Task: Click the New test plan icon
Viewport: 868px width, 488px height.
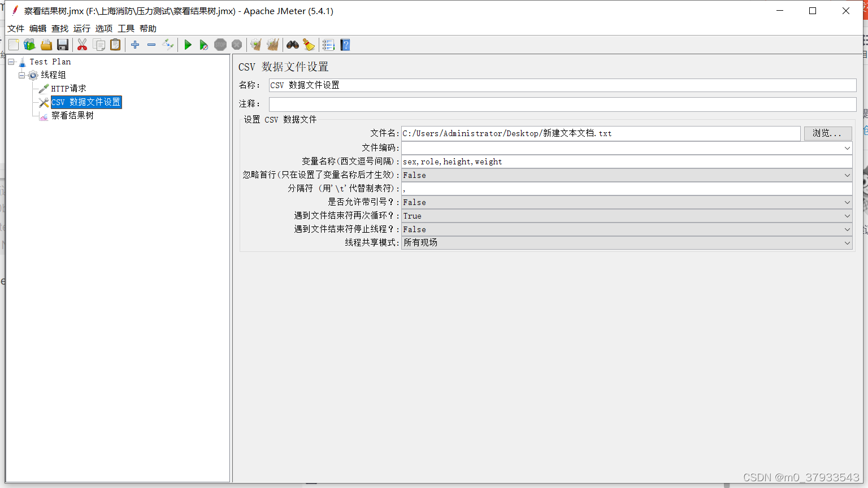Action: tap(14, 45)
